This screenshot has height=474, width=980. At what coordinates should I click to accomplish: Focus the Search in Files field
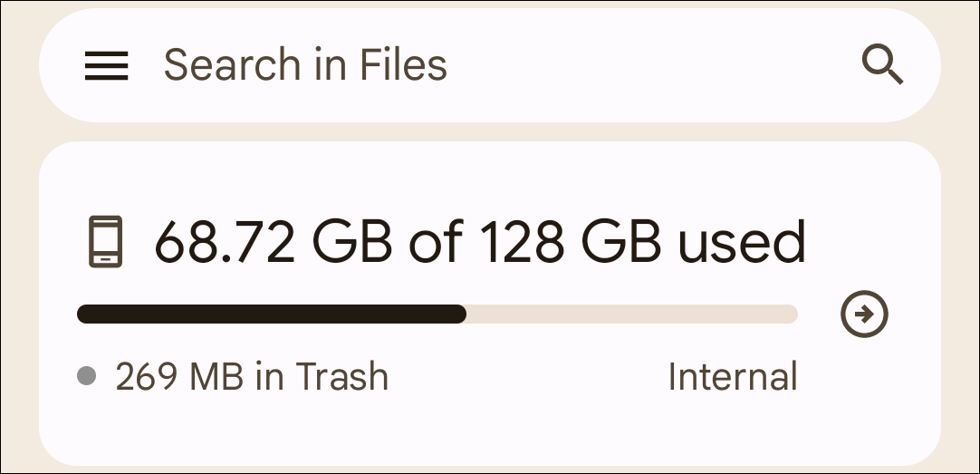304,65
